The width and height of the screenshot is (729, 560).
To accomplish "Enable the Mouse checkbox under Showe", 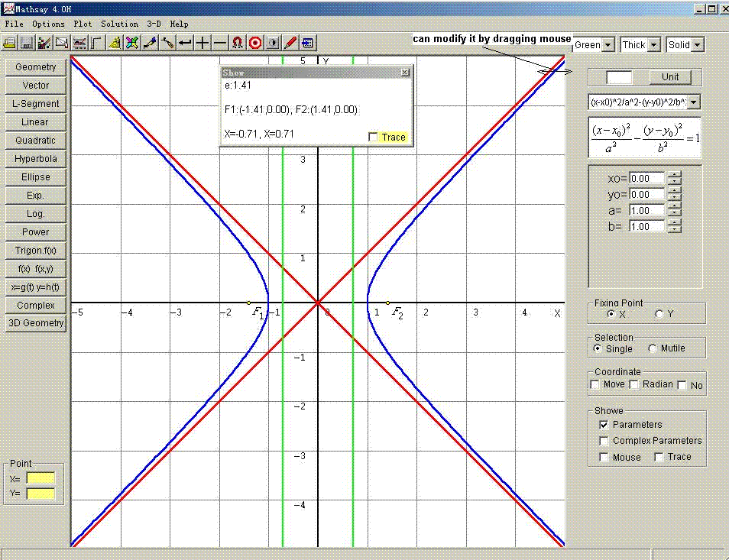I will [604, 458].
